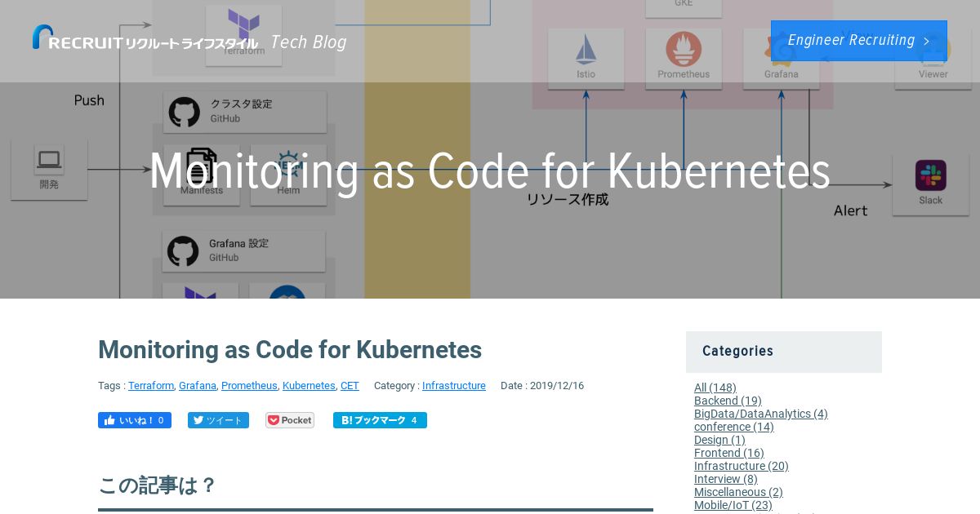The image size is (980, 514).
Task: Select the Interview (8) category
Action: (726, 479)
